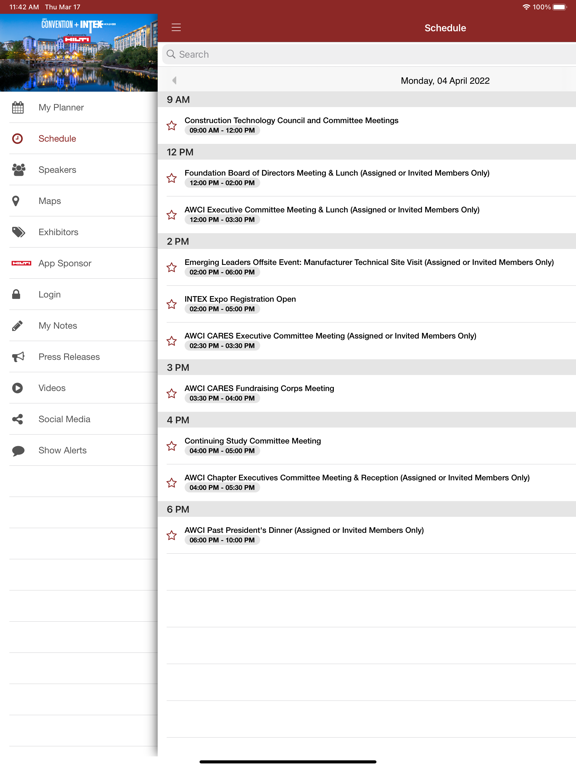This screenshot has width=576, height=768.
Task: Star AWCI Chapter Executives Committee Meeting
Action: coord(171,482)
